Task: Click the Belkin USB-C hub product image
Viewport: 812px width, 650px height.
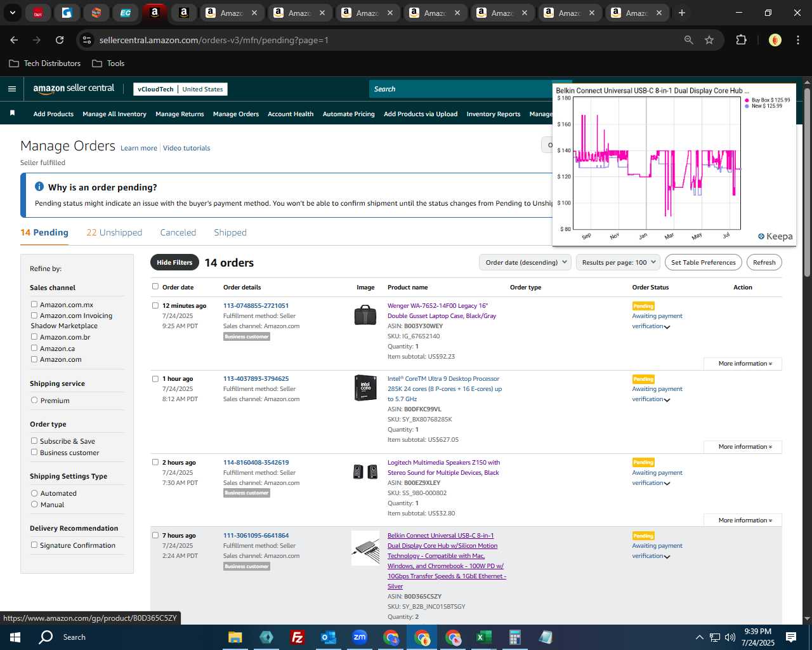Action: (x=365, y=548)
